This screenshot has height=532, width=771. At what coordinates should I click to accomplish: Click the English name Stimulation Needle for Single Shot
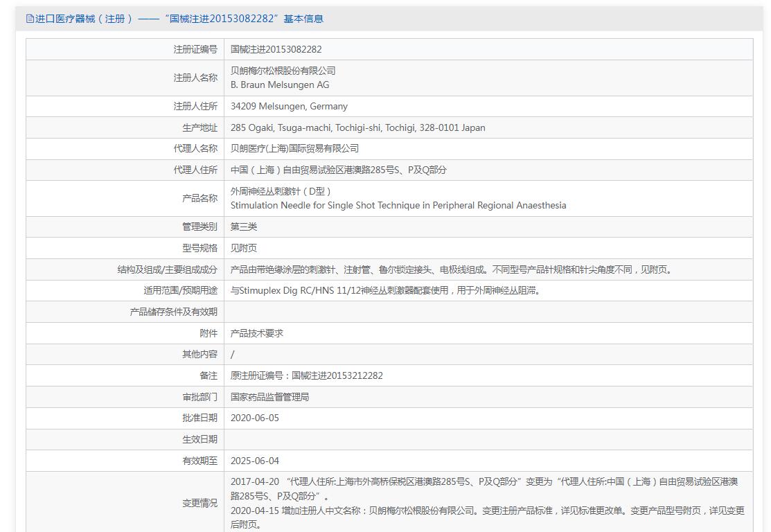(x=398, y=205)
